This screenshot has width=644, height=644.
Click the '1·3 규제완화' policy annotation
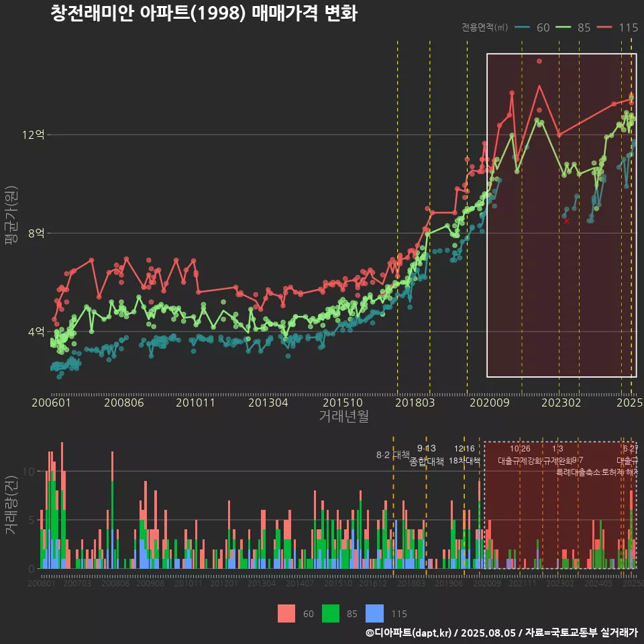coord(557,455)
